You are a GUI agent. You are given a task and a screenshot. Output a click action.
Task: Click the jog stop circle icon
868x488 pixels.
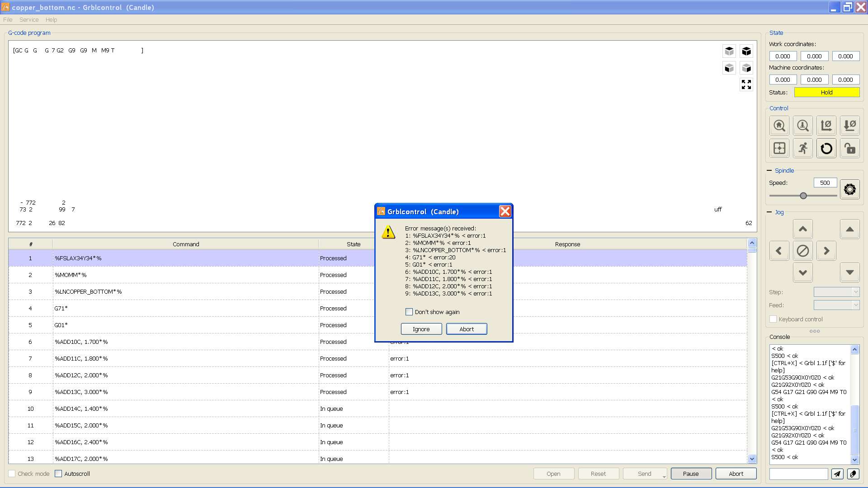pyautogui.click(x=803, y=251)
